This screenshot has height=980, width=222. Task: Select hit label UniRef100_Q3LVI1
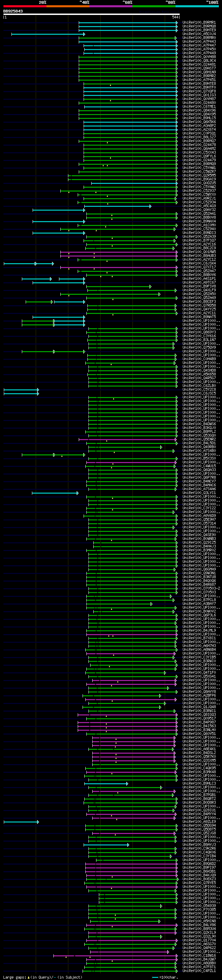(x=199, y=493)
